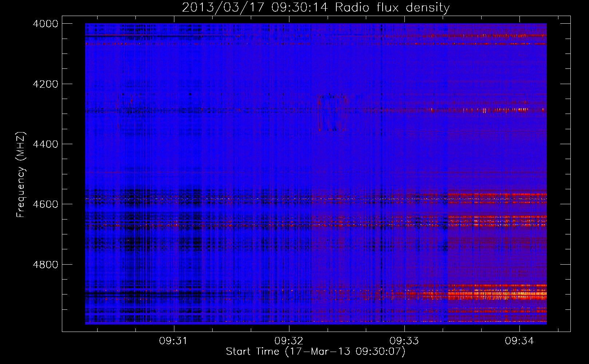Click the 4000 frequency axis label
The width and height of the screenshot is (589, 364).
click(46, 24)
